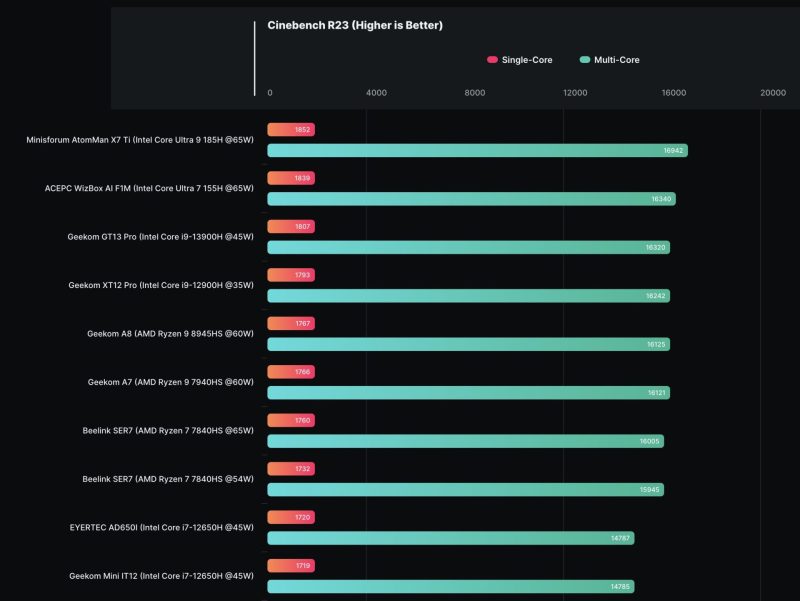800x601 pixels.
Task: Click the 20000 axis tick label
Action: coord(772,93)
